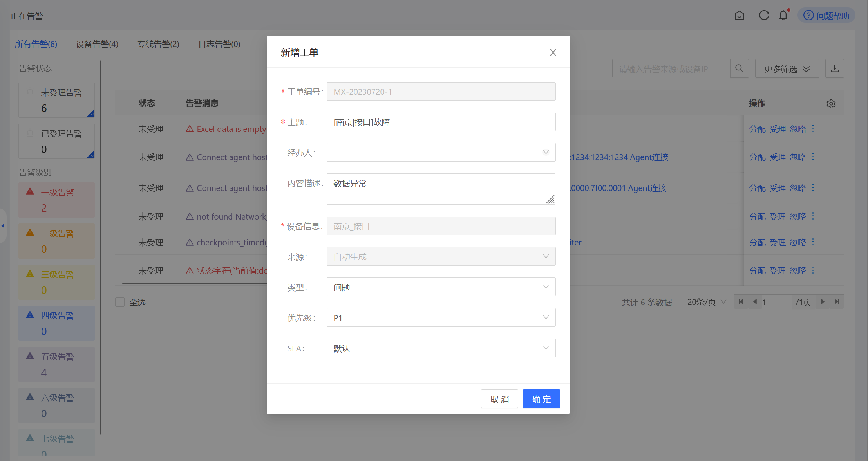Click the sidebar vertical scrollbar
Viewport: 868px width, 461px height.
[x=101, y=247]
